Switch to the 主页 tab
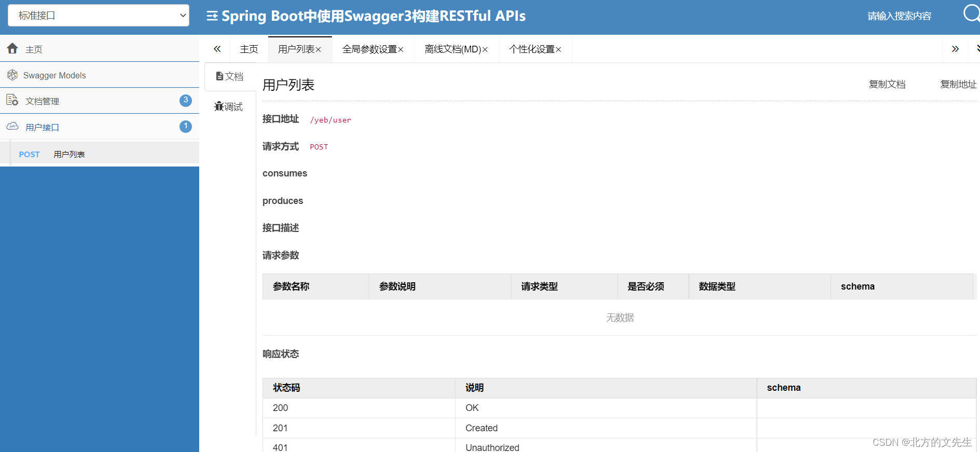The height and width of the screenshot is (452, 980). tap(249, 49)
